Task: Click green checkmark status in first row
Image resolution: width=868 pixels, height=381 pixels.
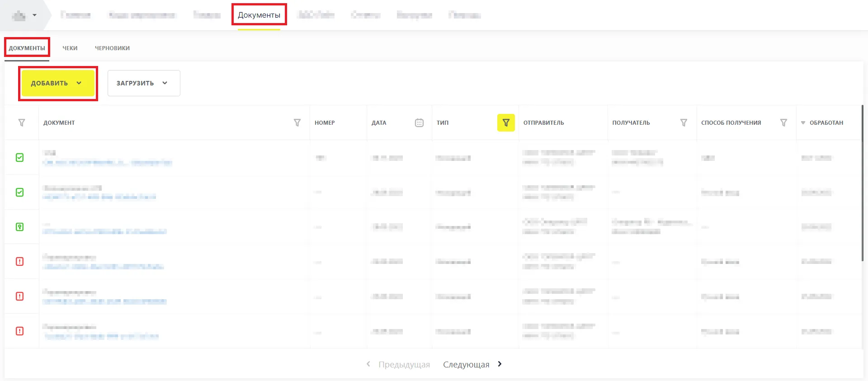Action: [x=20, y=157]
